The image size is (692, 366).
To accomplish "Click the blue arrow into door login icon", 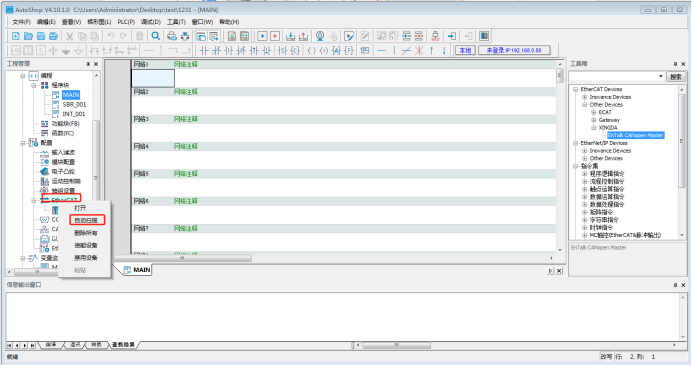I will (x=452, y=36).
